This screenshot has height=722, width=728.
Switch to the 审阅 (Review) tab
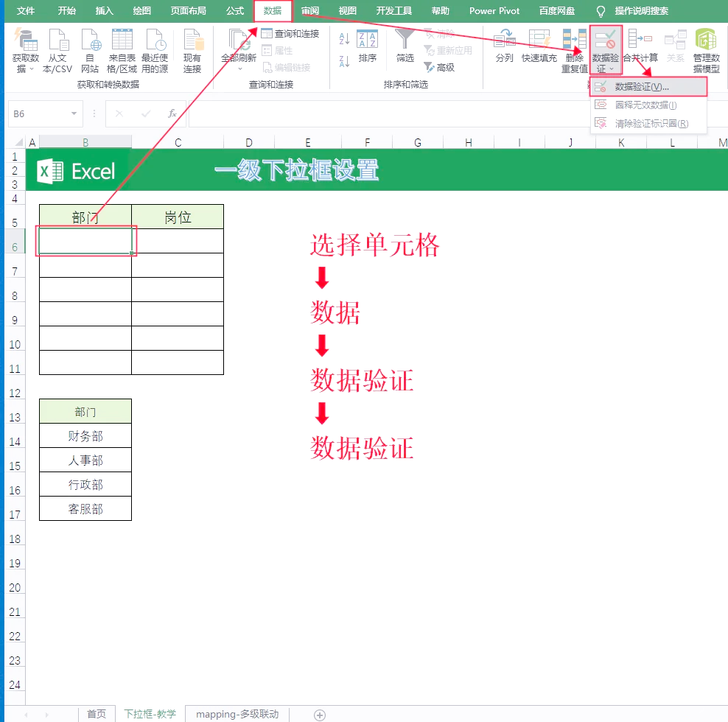[x=310, y=10]
